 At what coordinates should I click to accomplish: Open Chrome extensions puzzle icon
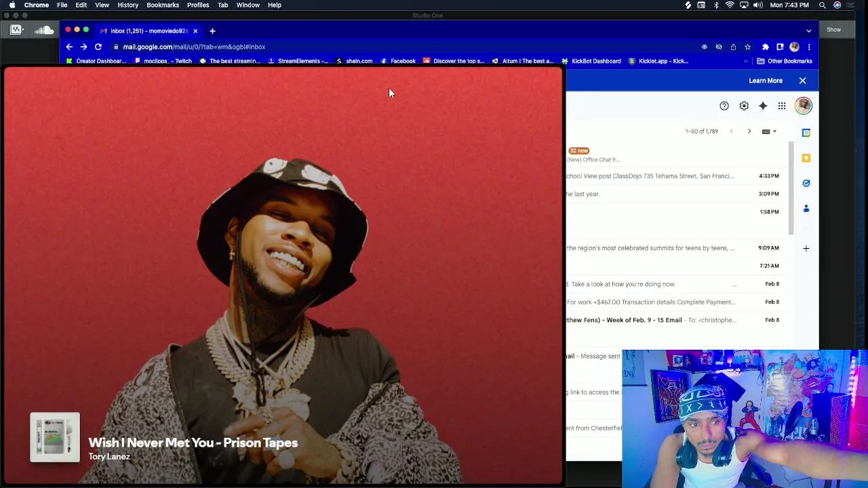766,47
